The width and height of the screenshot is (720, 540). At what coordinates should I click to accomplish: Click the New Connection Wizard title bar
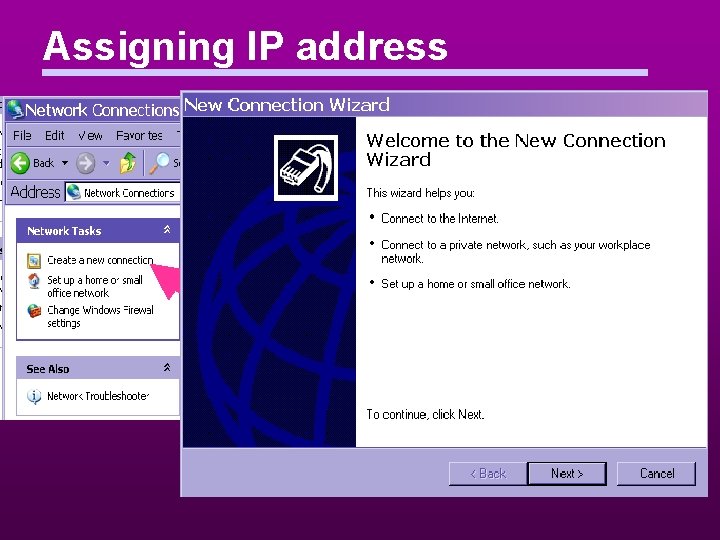pyautogui.click(x=444, y=105)
